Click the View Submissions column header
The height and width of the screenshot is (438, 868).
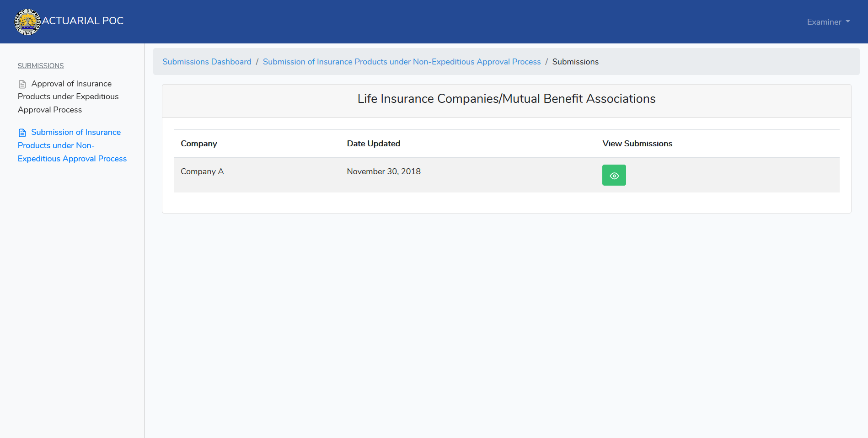tap(638, 144)
